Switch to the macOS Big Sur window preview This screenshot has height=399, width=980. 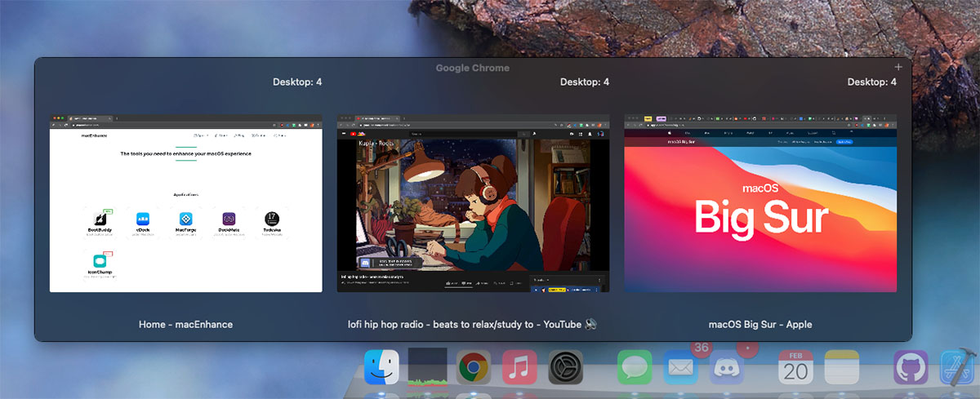(x=760, y=203)
